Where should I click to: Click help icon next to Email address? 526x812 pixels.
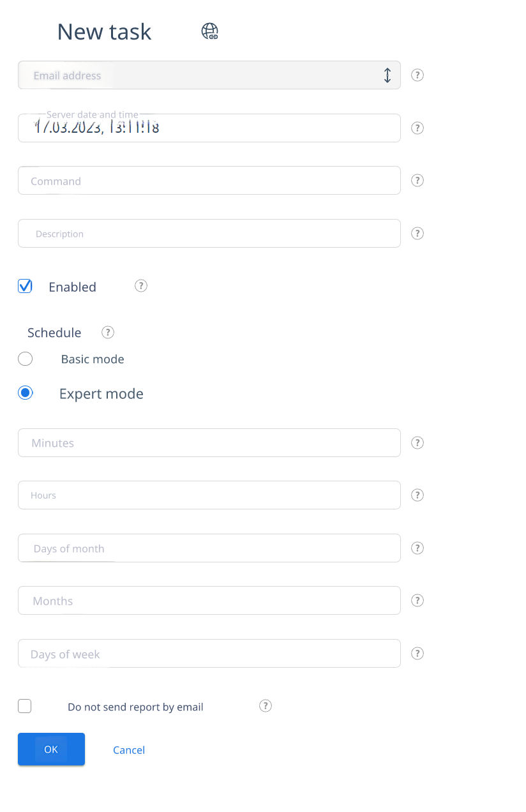tap(417, 75)
